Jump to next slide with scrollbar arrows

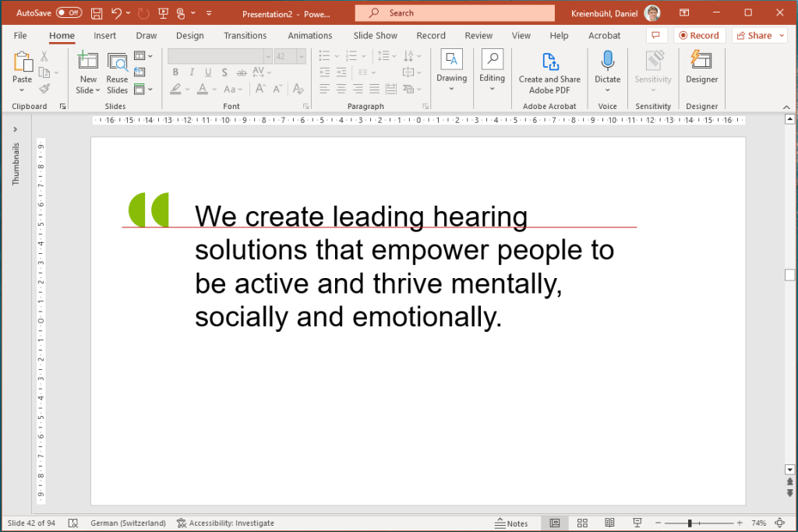[x=789, y=493]
